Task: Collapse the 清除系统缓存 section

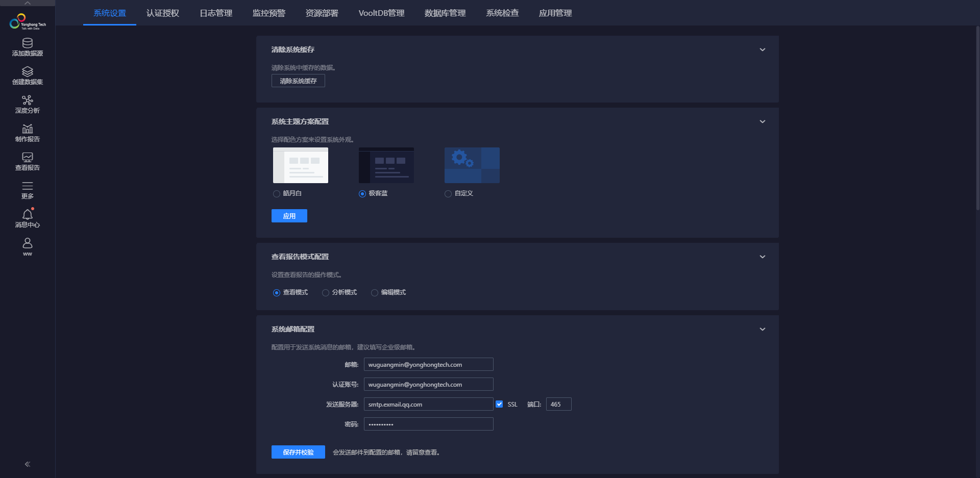Action: tap(762, 49)
